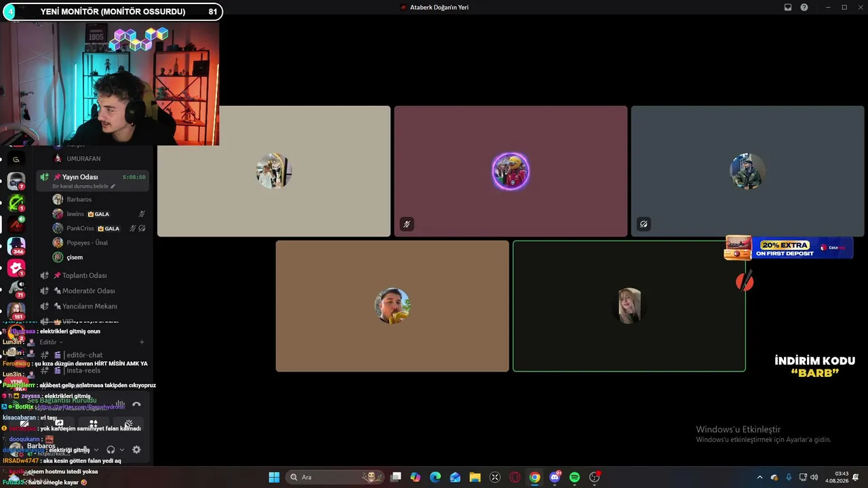Viewport: 868px width, 488px height.
Task: Join the Yancıların Mekanı voice channel
Action: [94, 306]
